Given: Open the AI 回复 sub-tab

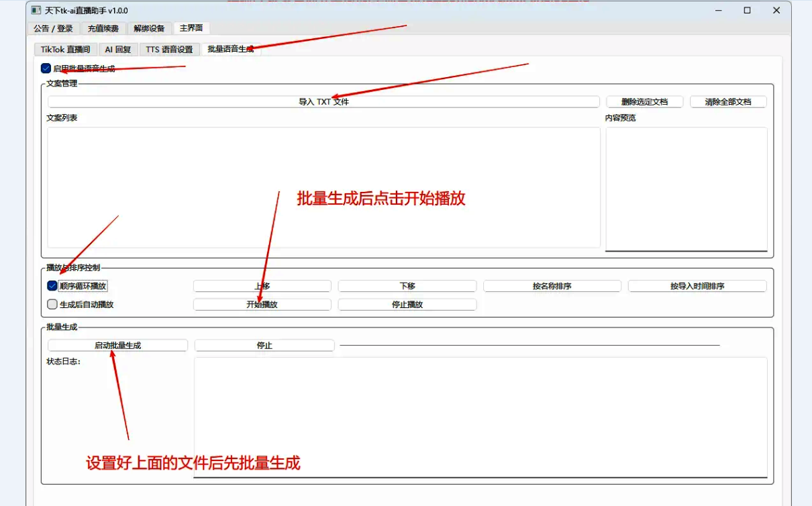Looking at the screenshot, I should [x=118, y=49].
